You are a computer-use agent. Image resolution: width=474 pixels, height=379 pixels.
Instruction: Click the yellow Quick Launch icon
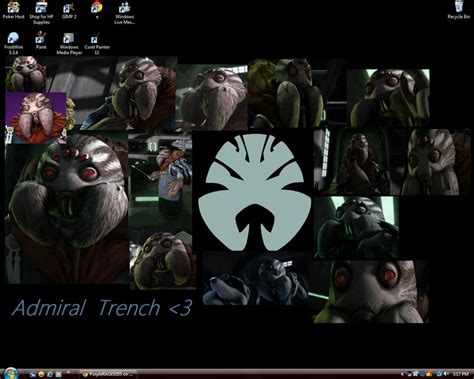58,374
